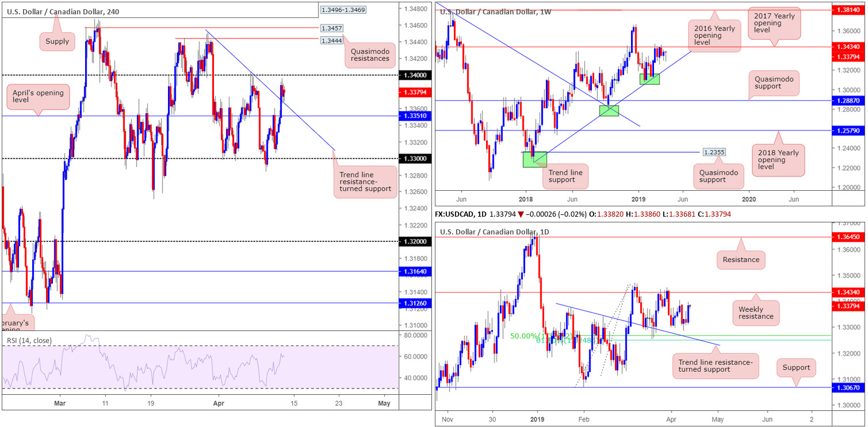The height and width of the screenshot is (427, 868).
Task: Select the 'April's opening level' callout
Action: click(x=37, y=98)
